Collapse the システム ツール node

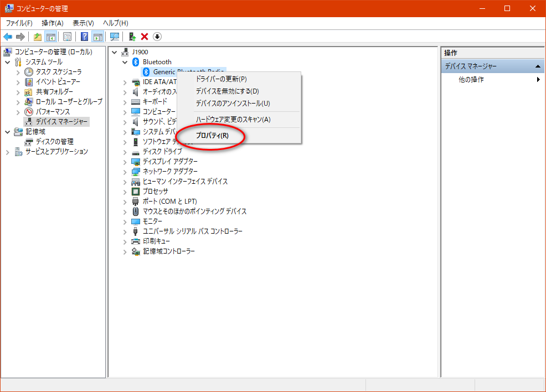[8, 62]
